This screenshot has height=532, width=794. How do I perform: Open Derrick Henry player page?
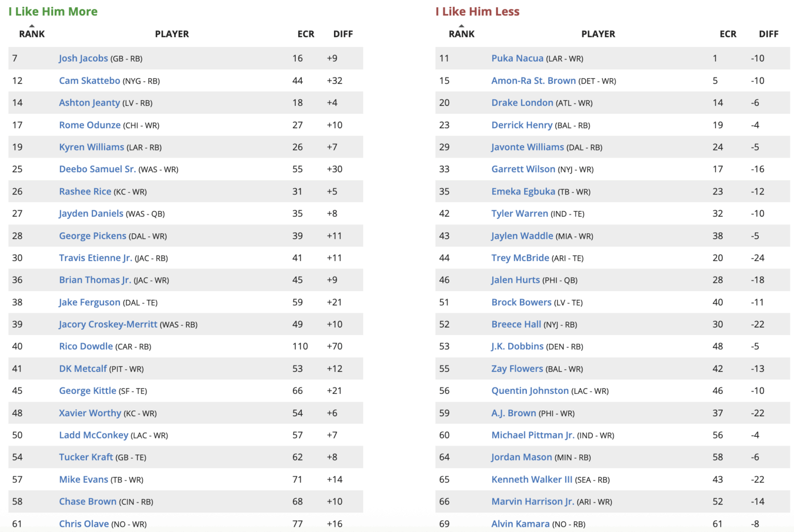[522, 125]
